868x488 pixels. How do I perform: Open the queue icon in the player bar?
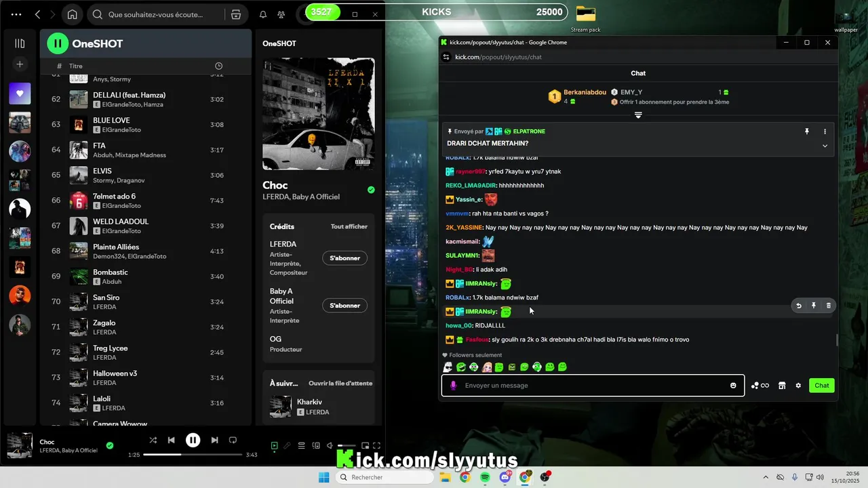302,445
